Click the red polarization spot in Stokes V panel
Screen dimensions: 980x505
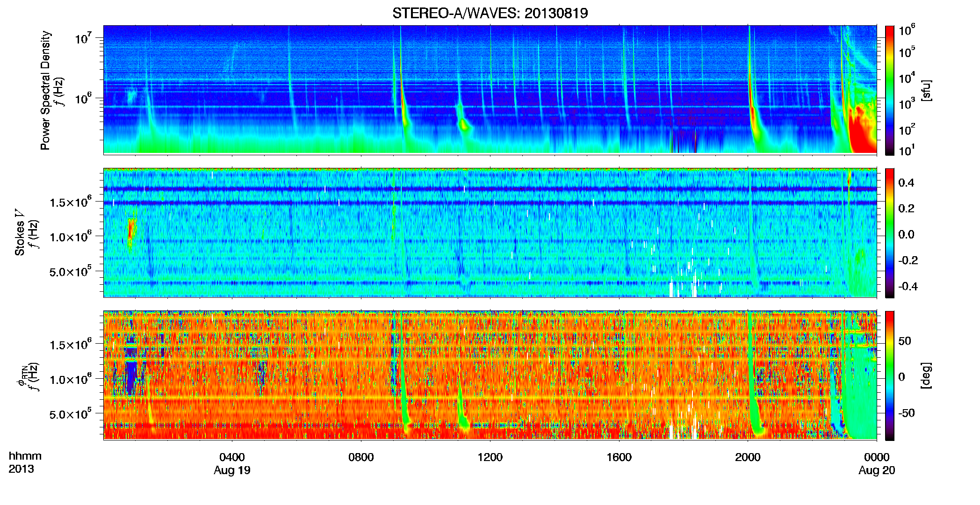tap(131, 230)
